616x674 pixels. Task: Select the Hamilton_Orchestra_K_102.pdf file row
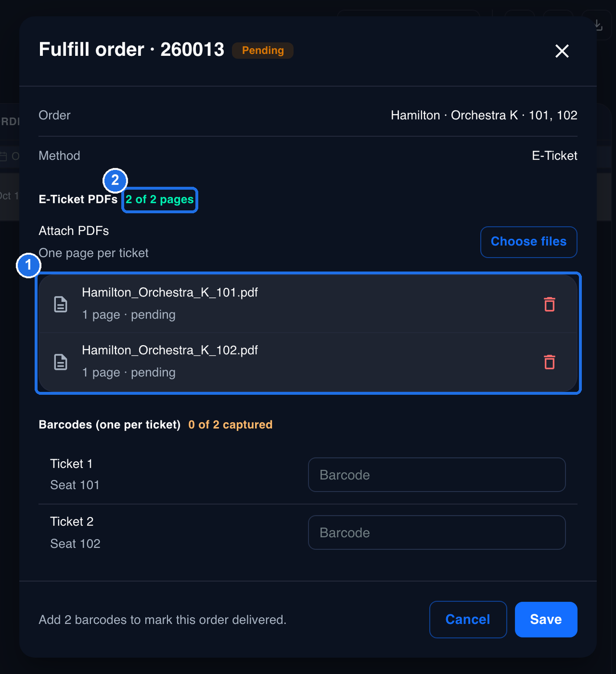point(308,362)
